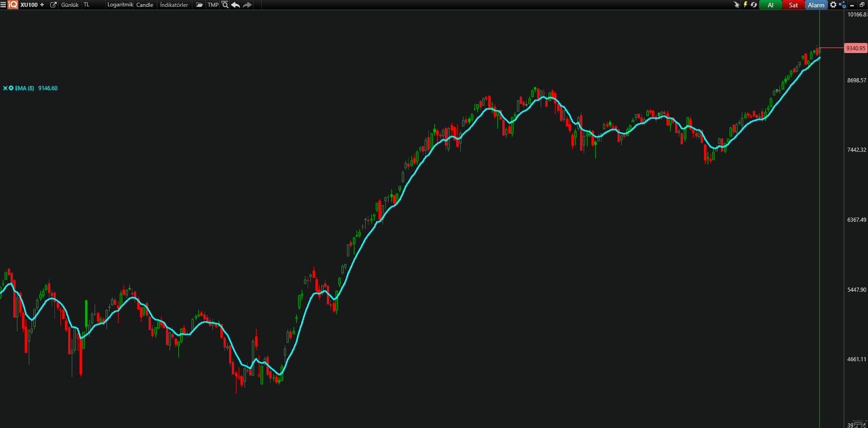This screenshot has width=868, height=428.
Task: Open chart settings with the gear icon
Action: 833,5
